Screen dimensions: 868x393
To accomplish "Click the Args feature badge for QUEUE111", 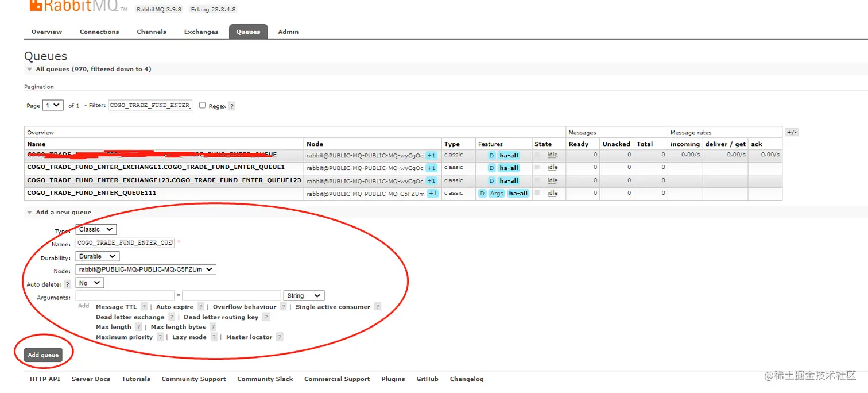I will 497,194.
